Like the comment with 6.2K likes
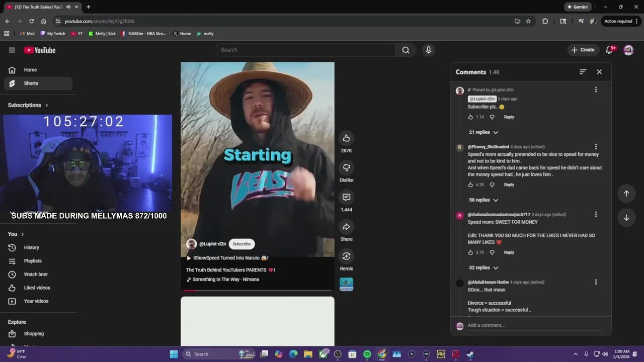This screenshot has width=644, height=362. (471, 185)
